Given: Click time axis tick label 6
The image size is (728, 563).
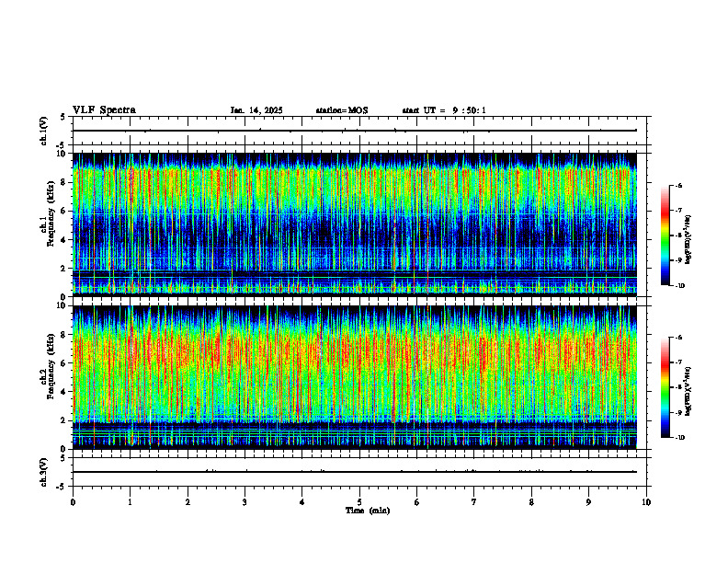Looking at the screenshot, I should [417, 502].
